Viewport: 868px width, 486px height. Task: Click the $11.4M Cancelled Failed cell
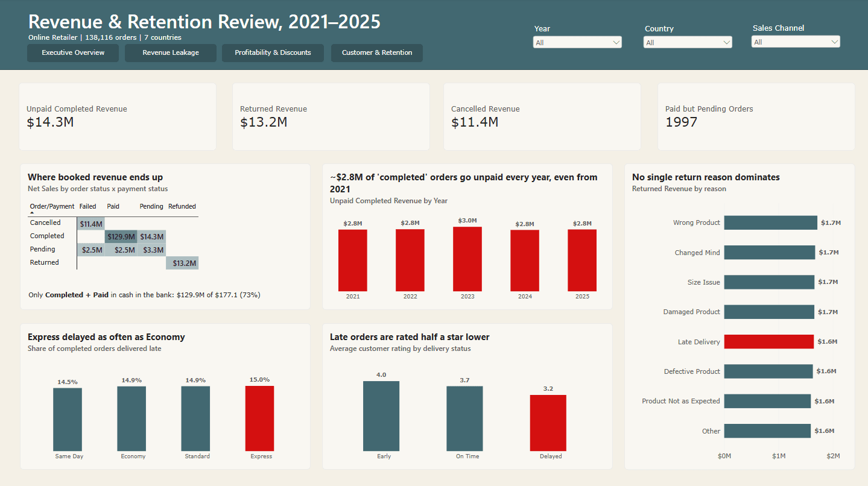pyautogui.click(x=91, y=223)
